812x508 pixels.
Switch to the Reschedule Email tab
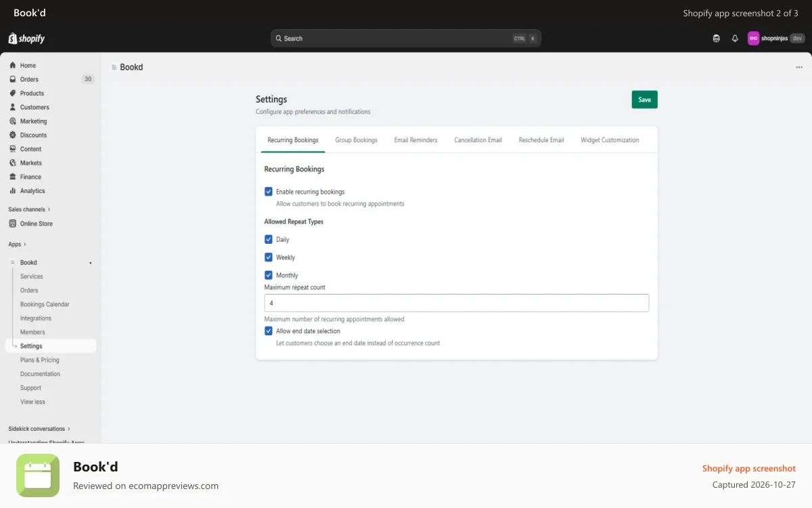pos(541,140)
